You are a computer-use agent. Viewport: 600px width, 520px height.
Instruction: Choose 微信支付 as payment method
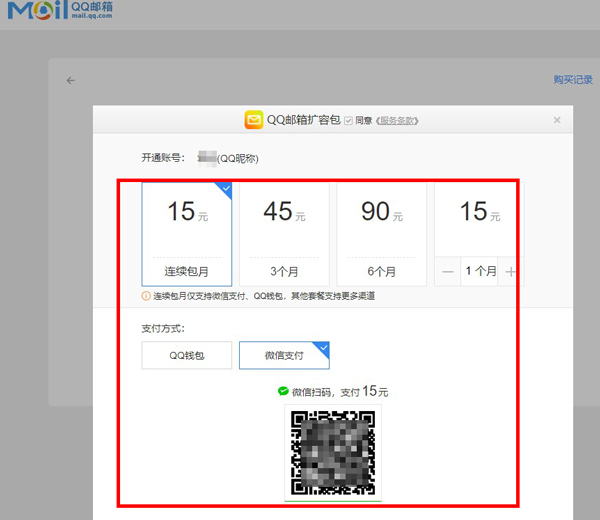pos(284,355)
